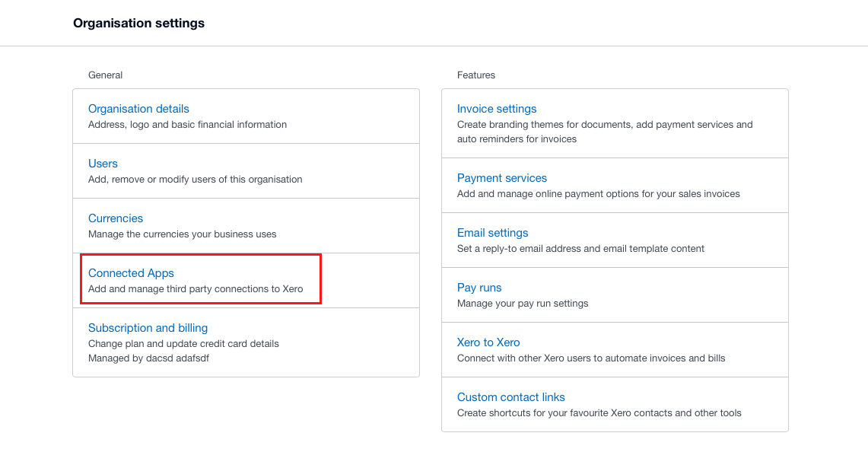Click the 'General' section label

tap(105, 75)
